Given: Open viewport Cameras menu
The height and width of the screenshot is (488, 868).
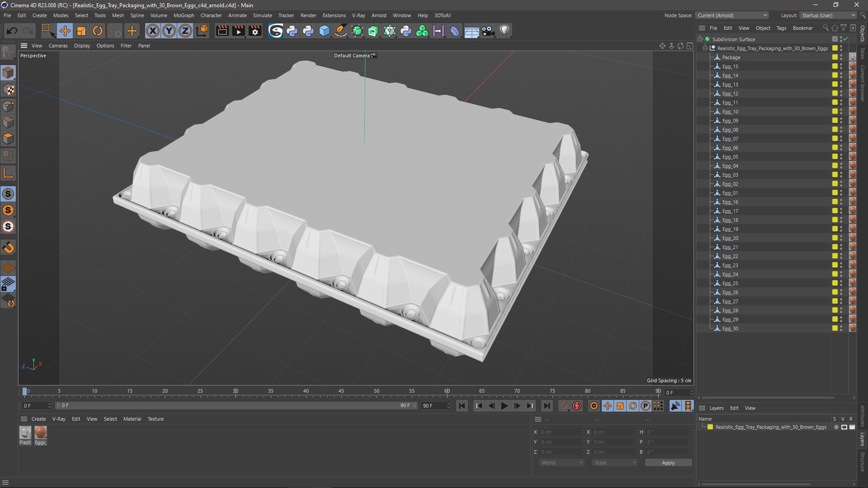Looking at the screenshot, I should 58,46.
